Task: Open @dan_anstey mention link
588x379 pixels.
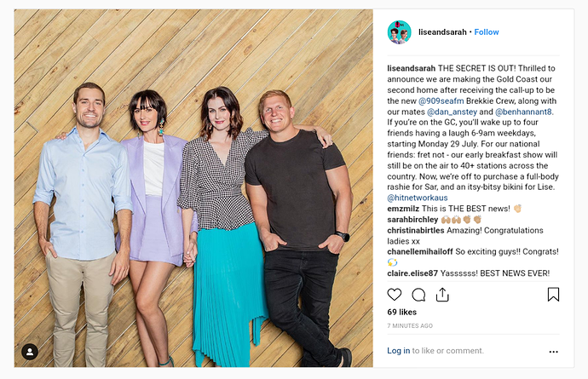Action: tap(452, 112)
